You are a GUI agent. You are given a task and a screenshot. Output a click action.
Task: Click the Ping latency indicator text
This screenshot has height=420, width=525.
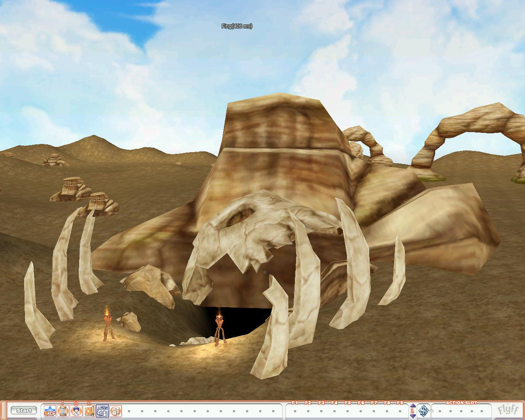pos(237,26)
